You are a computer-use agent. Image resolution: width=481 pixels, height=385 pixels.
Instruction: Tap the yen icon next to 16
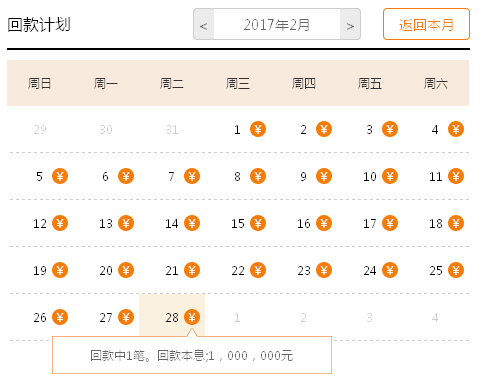(324, 223)
